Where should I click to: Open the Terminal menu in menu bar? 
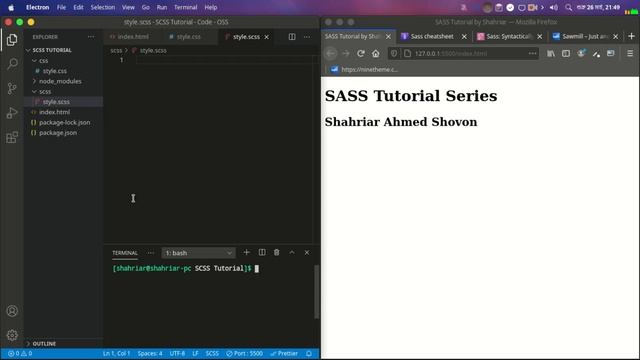tap(185, 7)
